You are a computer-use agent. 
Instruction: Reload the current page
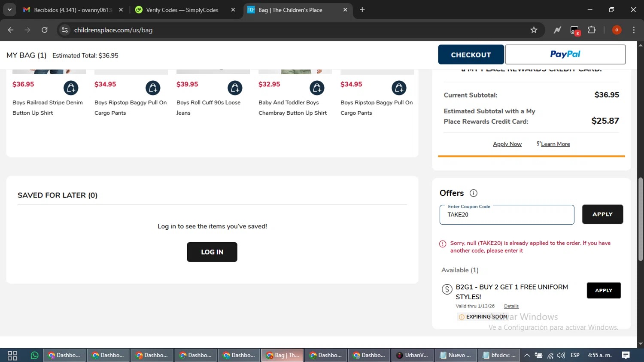pos(45,30)
